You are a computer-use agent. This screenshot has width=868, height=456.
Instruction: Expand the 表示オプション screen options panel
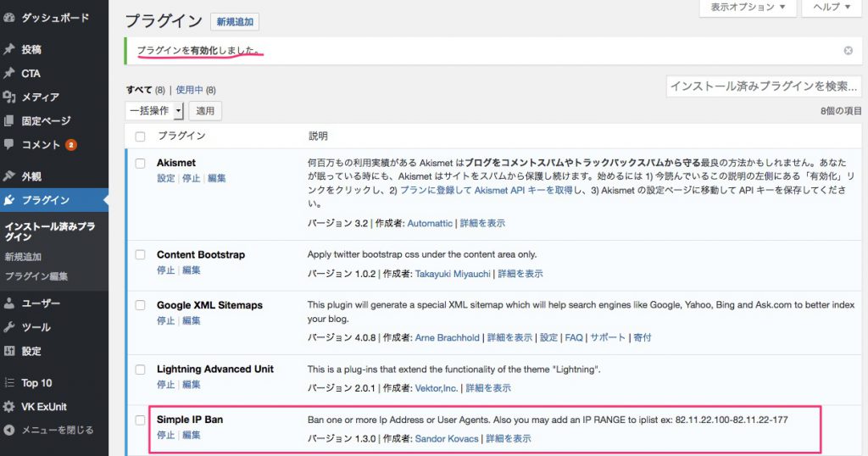coord(748,7)
